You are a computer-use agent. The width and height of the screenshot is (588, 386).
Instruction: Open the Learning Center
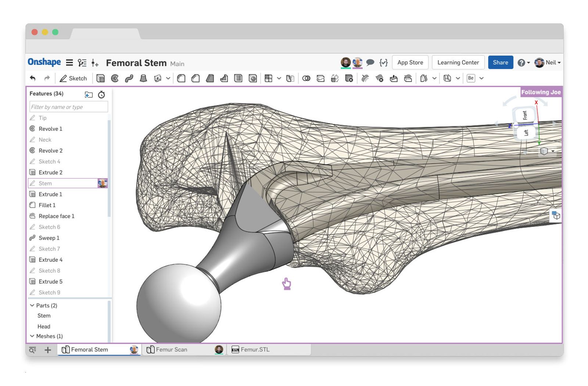coord(458,62)
